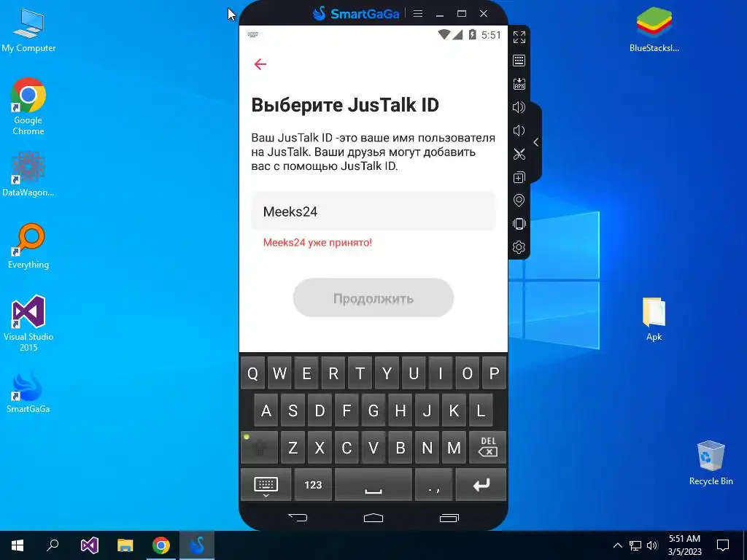The height and width of the screenshot is (560, 747).
Task: Tap Android back navigation button
Action: [x=298, y=518]
